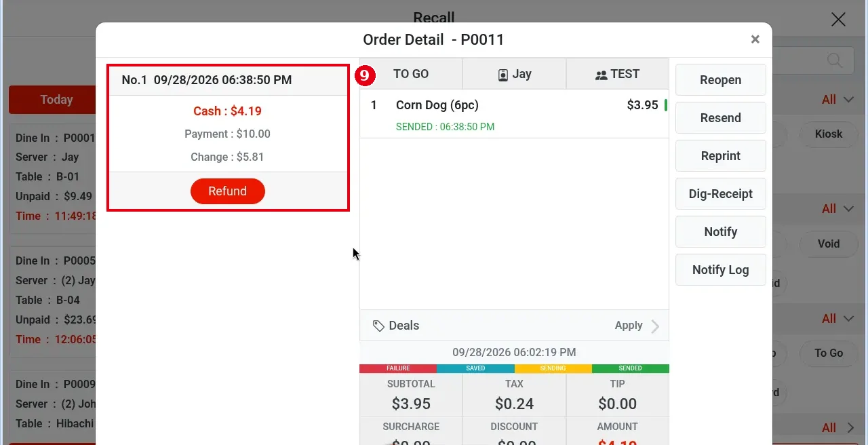This screenshot has height=445, width=868.
Task: Expand the first All dropdown in Recall
Action: (837, 100)
